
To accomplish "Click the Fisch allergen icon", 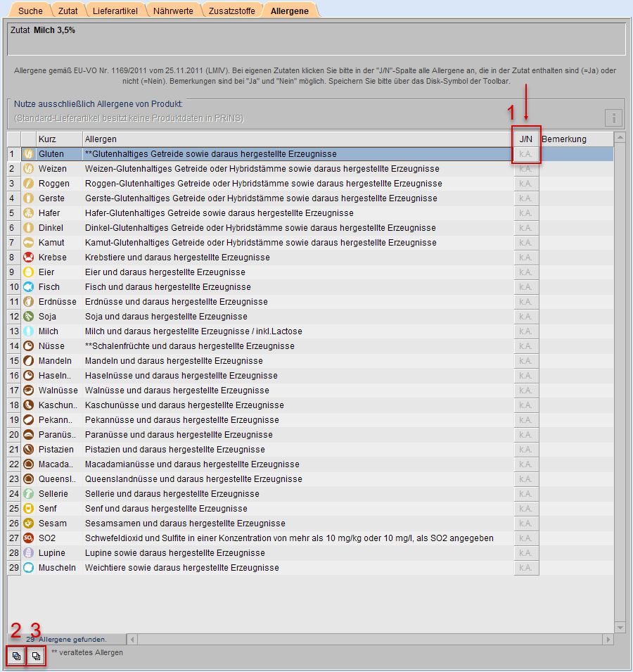I will [x=29, y=287].
